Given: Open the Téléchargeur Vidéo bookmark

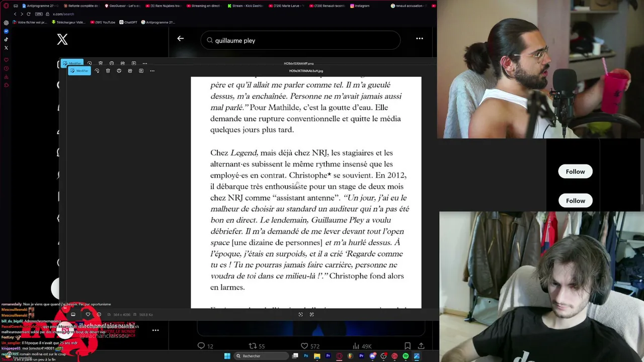Looking at the screenshot, I should [x=69, y=23].
